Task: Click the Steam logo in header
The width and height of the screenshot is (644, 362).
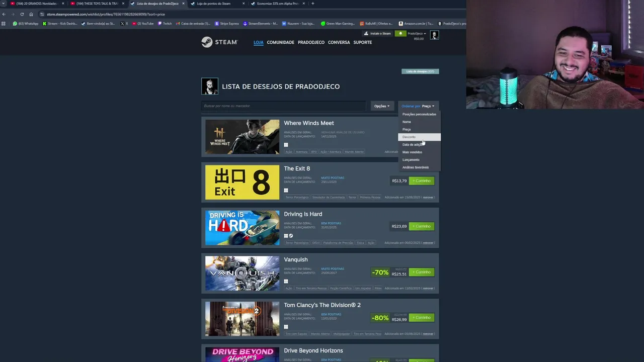Action: click(x=219, y=42)
